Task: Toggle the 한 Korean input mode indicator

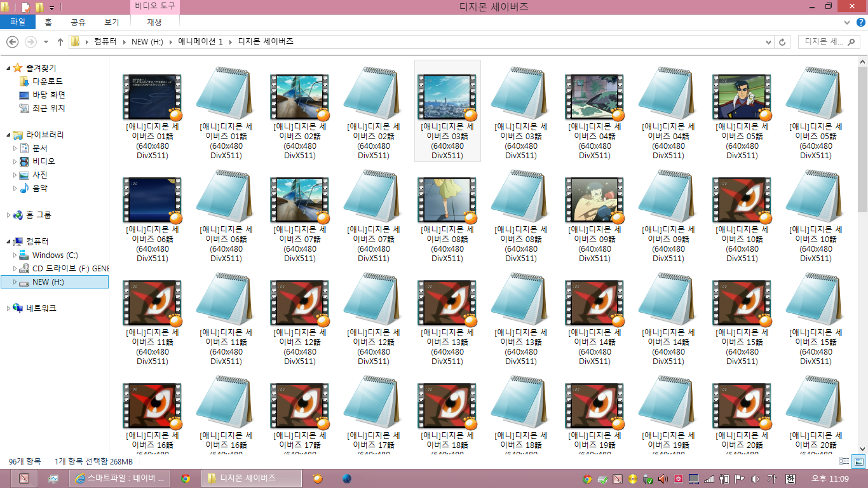Action: click(x=790, y=478)
